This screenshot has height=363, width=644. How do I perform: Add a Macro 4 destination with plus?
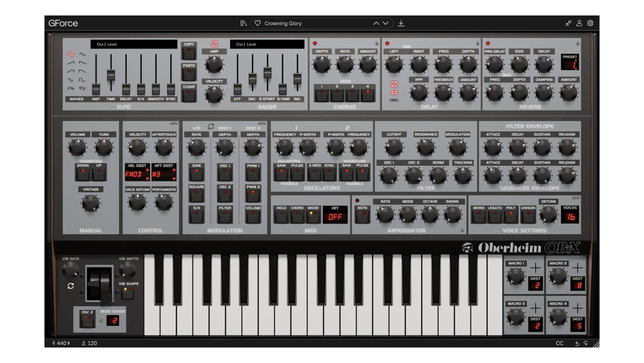tap(577, 308)
